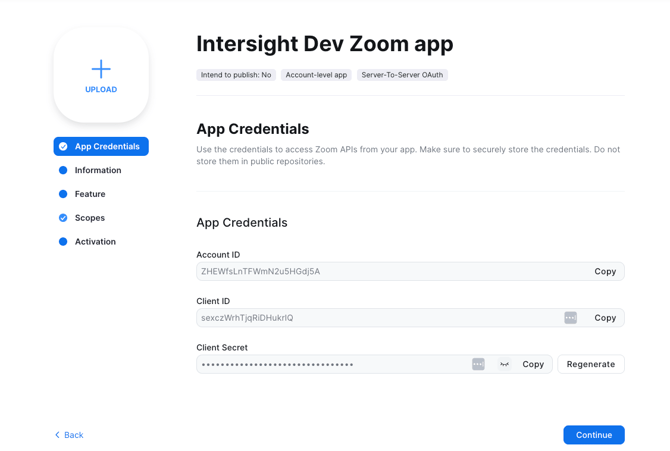This screenshot has width=670, height=451.
Task: Click the Back arrow chevron
Action: [58, 435]
